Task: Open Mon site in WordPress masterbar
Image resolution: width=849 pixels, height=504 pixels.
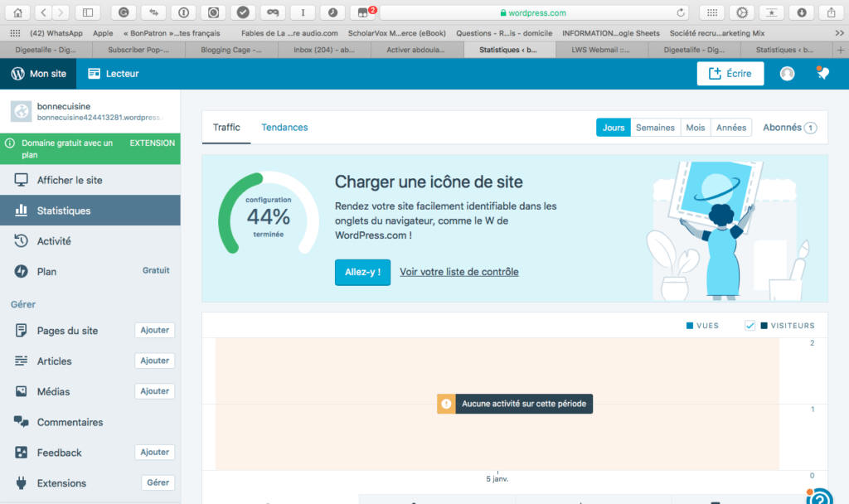Action: pyautogui.click(x=38, y=74)
